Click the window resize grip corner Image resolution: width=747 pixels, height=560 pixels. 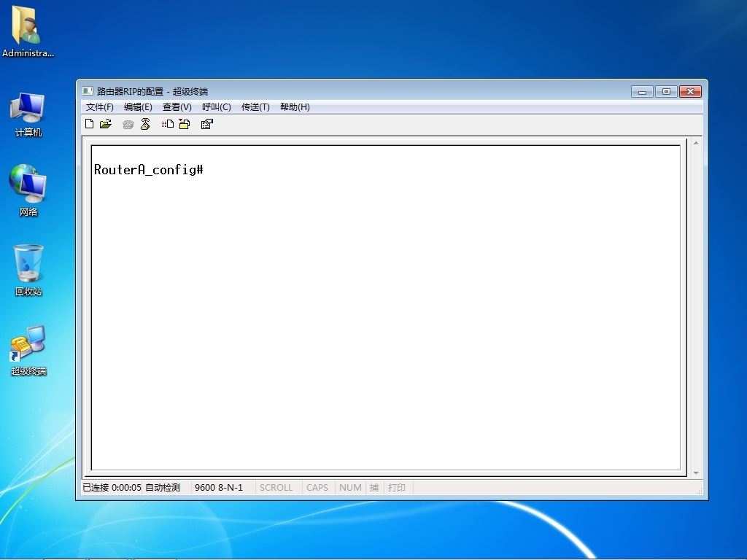(699, 491)
